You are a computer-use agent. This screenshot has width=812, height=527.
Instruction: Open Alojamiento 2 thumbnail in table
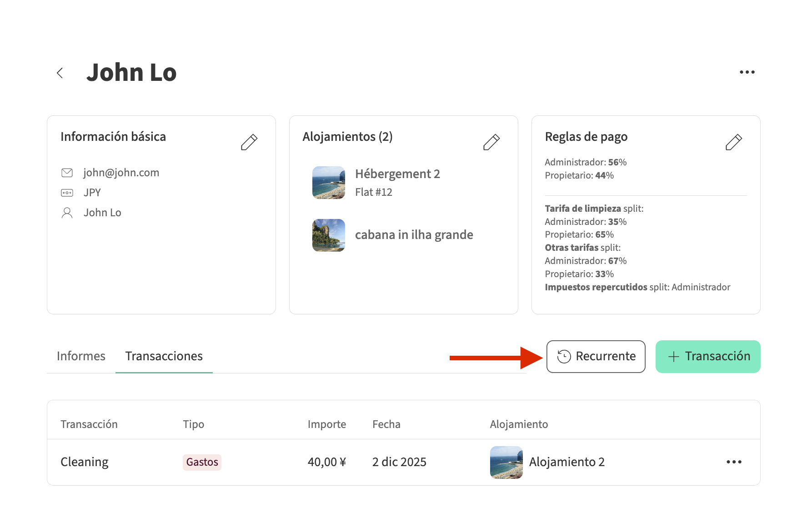[x=506, y=462]
